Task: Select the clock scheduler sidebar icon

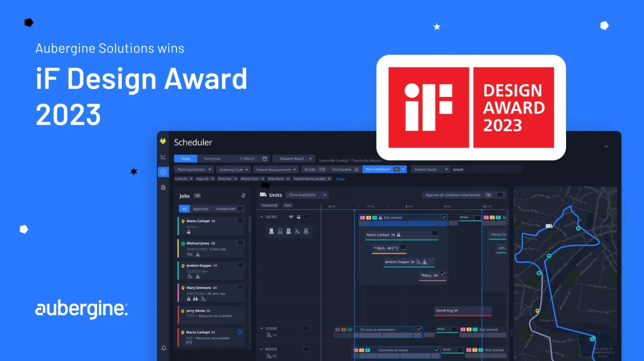Action: pos(163,172)
